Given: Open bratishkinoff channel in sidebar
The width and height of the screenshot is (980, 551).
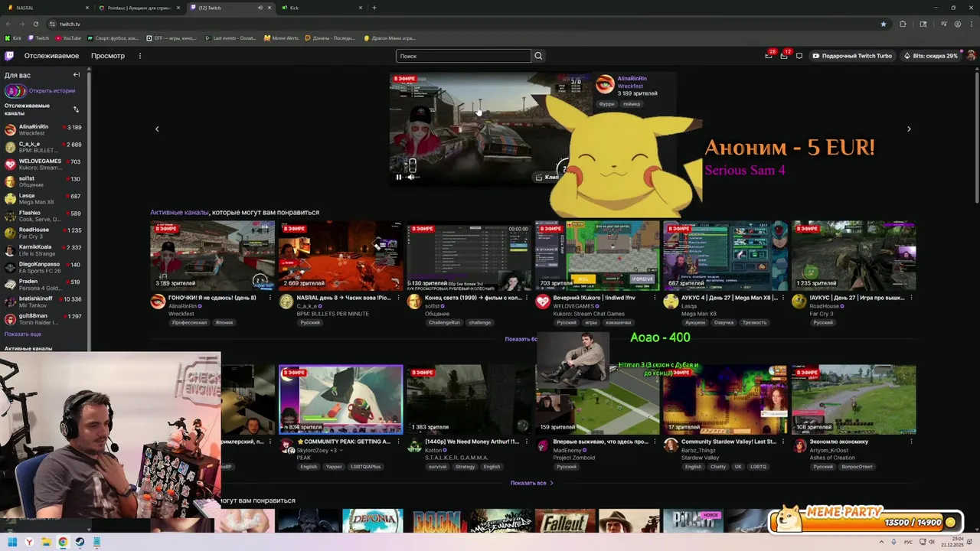Looking at the screenshot, I should point(43,302).
